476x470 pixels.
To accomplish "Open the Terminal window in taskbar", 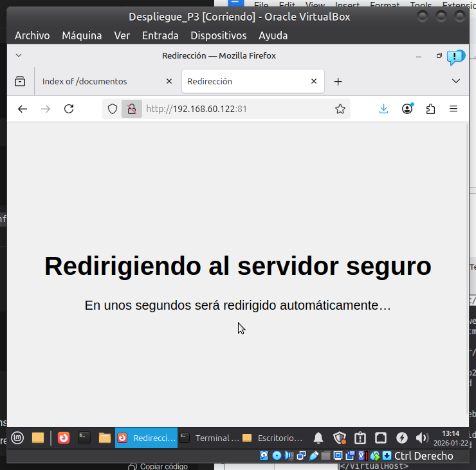I will (209, 438).
